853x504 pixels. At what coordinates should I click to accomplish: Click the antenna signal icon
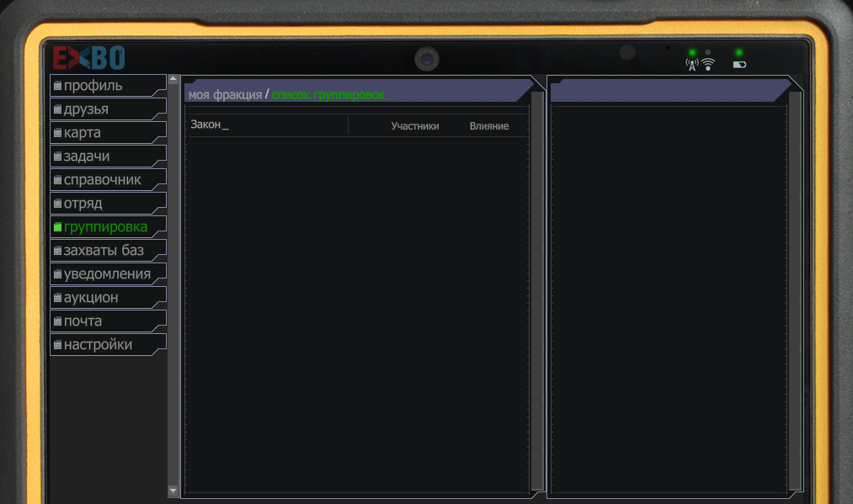tap(692, 65)
